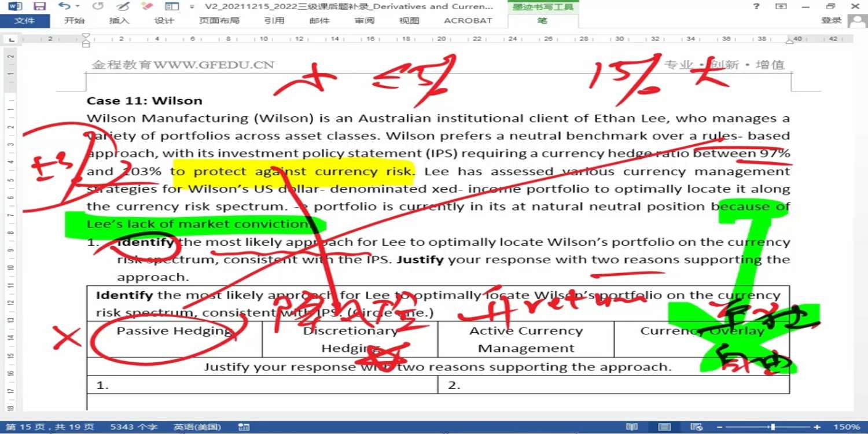The width and height of the screenshot is (868, 434).
Task: Click the right indent marker on the ruler
Action: [790, 41]
